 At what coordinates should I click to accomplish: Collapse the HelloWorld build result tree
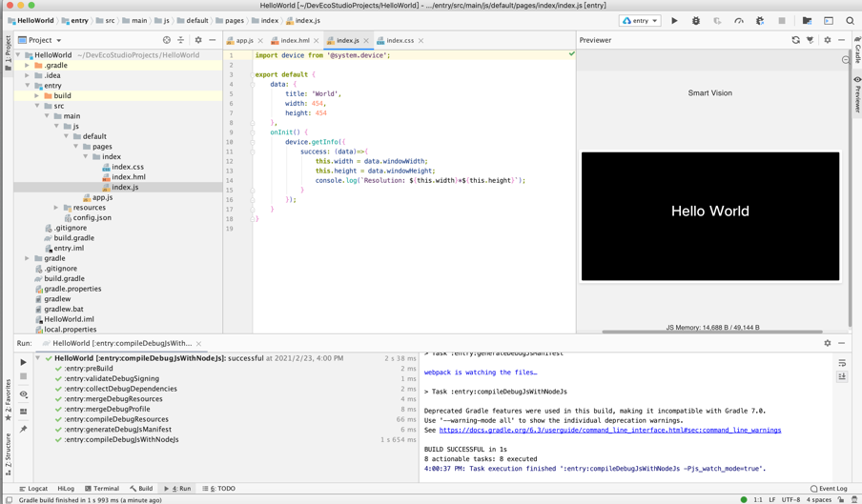[38, 358]
